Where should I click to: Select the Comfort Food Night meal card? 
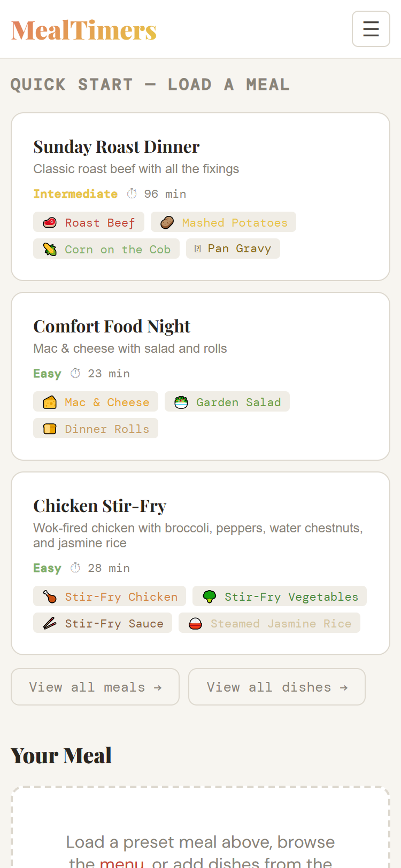click(x=200, y=375)
